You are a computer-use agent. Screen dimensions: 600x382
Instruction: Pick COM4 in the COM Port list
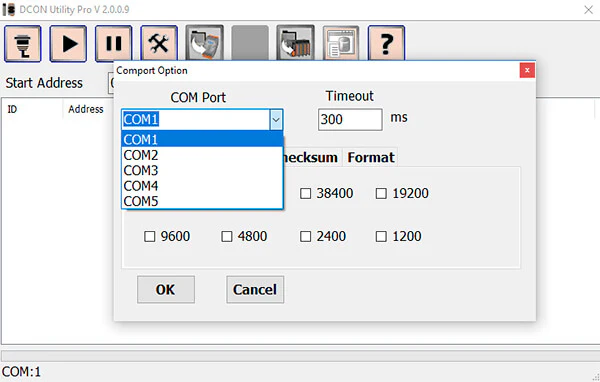202,186
